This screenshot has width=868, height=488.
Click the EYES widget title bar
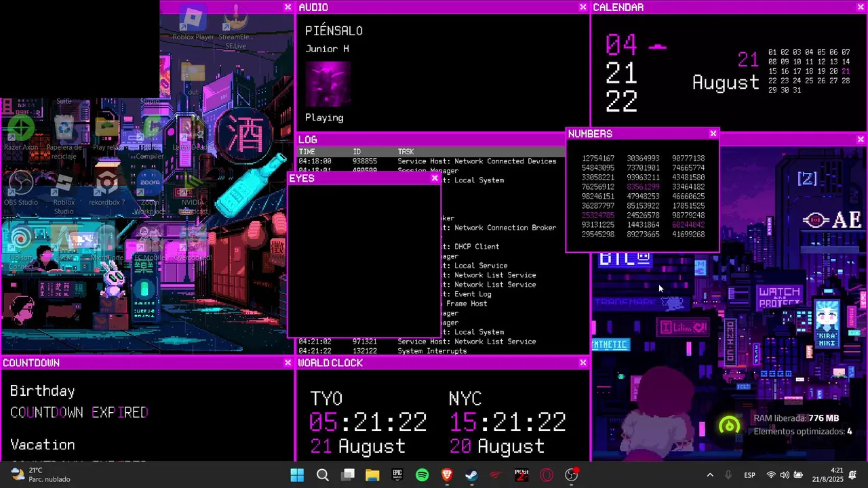pos(364,178)
